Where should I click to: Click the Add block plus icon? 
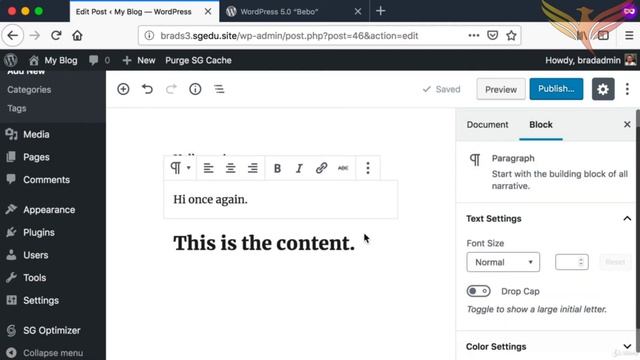pos(123,89)
